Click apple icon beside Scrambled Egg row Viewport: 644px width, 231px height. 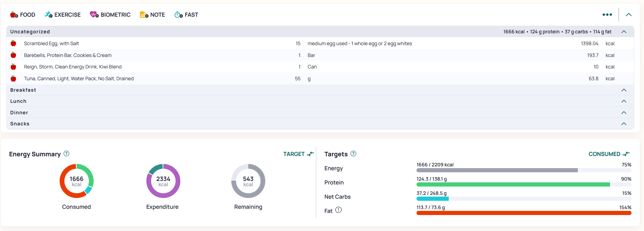[x=14, y=43]
